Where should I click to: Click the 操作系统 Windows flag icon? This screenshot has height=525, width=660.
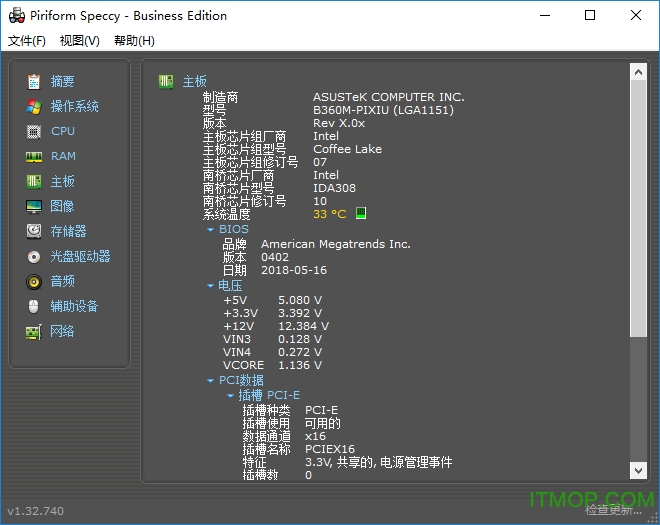click(x=34, y=107)
